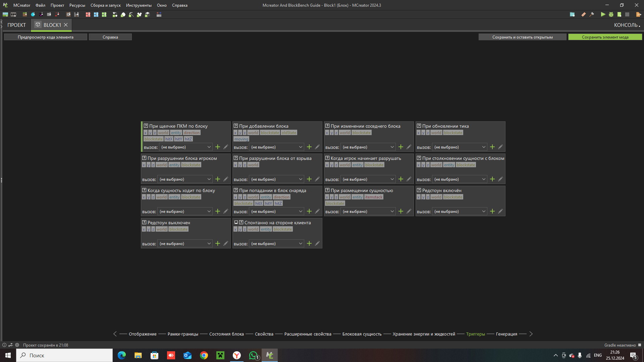Add new procedure for 'При добавлении блока' trigger
644x362 pixels.
click(x=309, y=147)
